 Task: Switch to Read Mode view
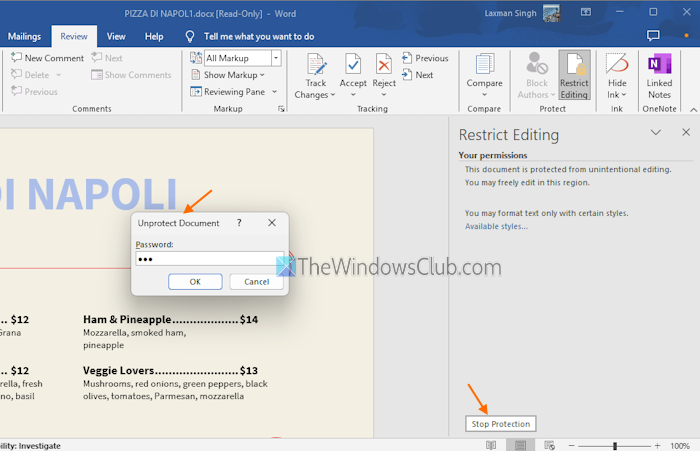(x=491, y=445)
